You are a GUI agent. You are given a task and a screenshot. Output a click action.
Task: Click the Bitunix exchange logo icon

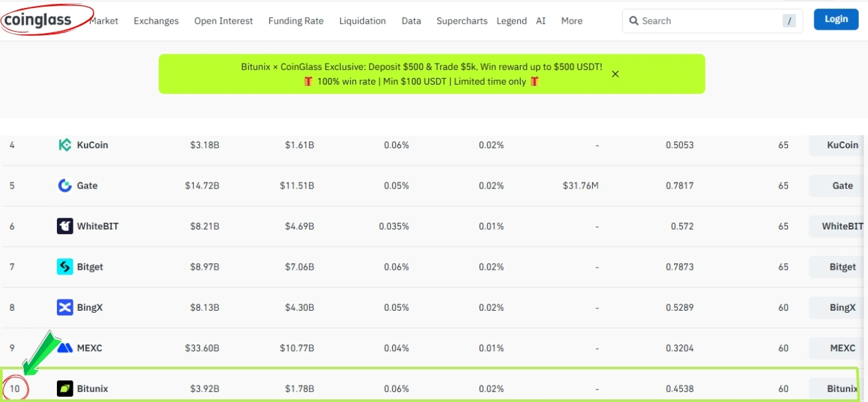click(x=65, y=389)
